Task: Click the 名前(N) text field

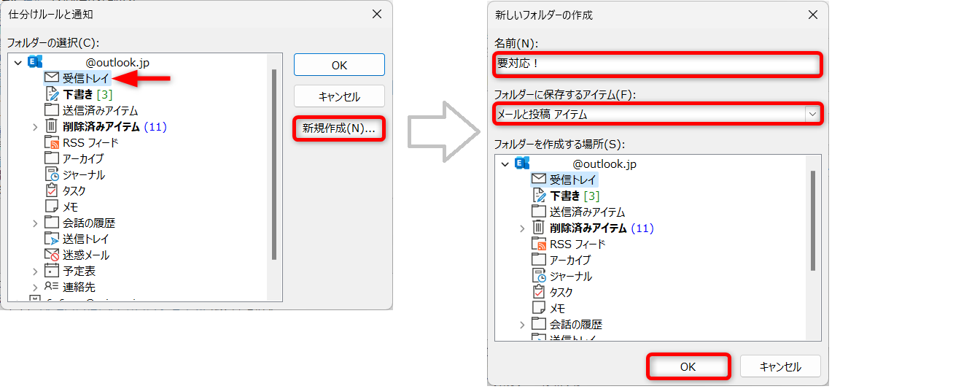Action: pos(657,64)
